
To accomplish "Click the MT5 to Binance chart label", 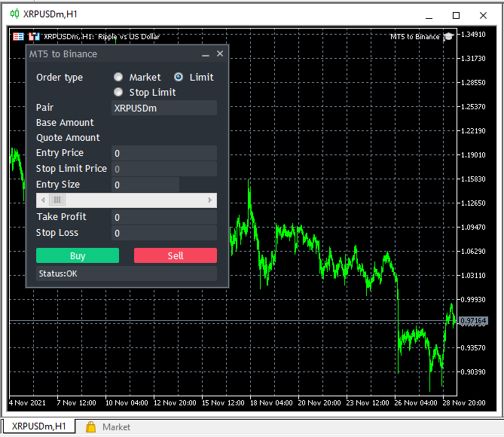I will click(x=414, y=37).
